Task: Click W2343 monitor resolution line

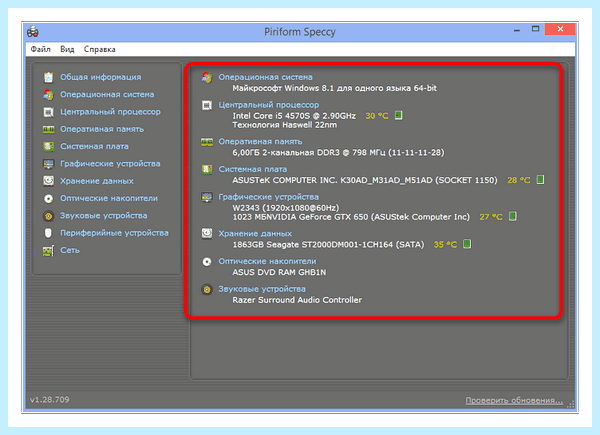Action: pos(286,208)
